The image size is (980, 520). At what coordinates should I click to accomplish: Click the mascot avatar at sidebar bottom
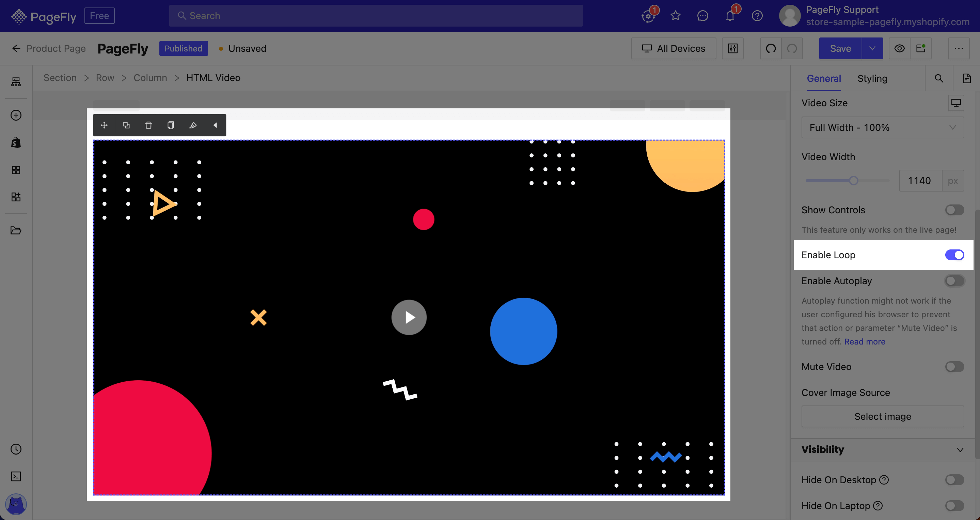(16, 504)
